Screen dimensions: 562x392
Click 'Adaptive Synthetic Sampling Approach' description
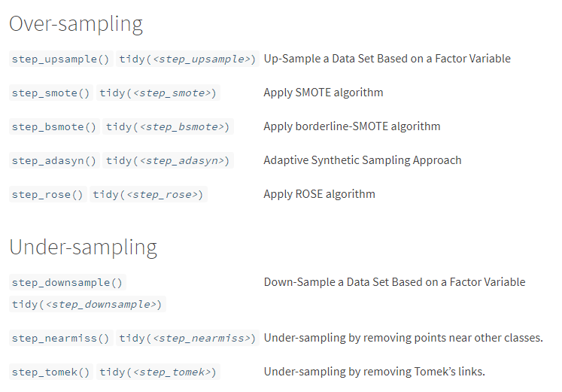[362, 160]
